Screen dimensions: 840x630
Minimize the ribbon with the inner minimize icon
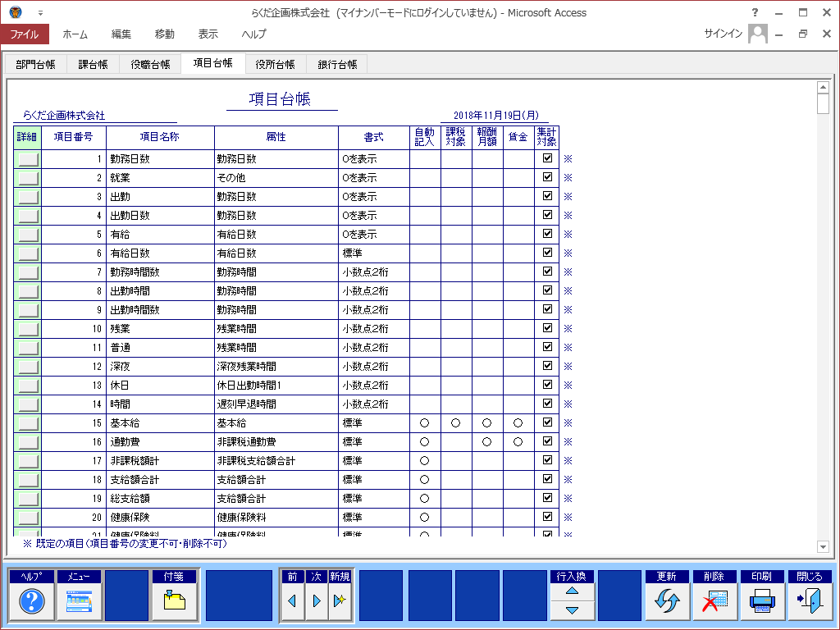(779, 34)
